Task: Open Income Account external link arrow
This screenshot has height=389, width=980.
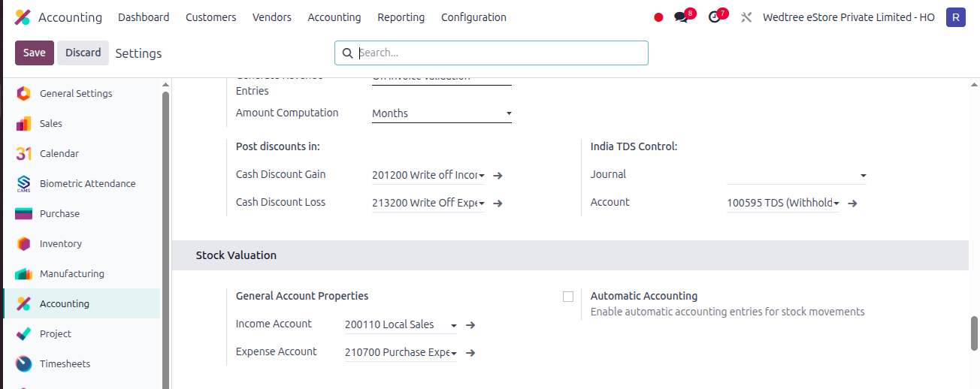Action: 470,324
